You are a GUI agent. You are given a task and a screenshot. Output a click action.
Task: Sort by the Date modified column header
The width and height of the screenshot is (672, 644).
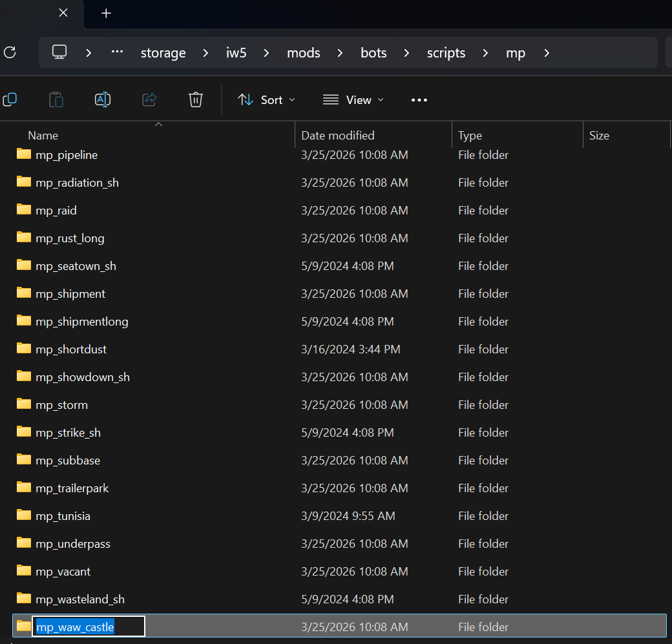point(338,136)
